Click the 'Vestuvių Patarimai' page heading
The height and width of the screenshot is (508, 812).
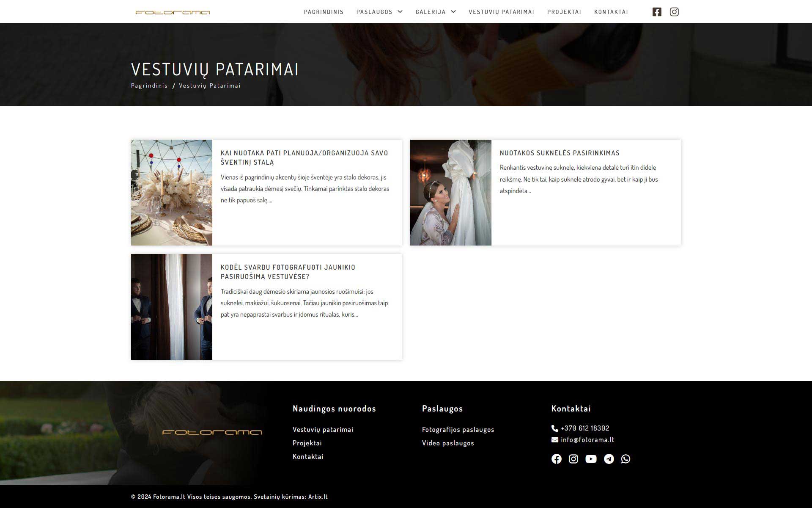click(x=215, y=69)
